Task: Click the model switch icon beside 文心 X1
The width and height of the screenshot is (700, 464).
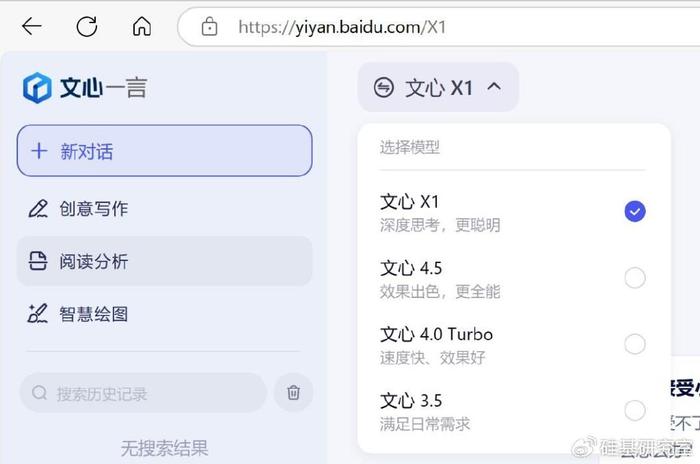Action: (383, 87)
